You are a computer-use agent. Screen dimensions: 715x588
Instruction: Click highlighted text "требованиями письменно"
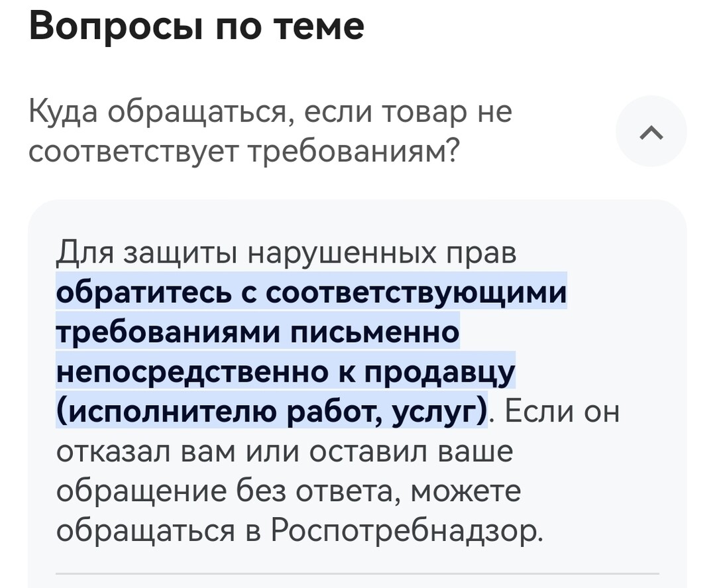click(x=258, y=333)
